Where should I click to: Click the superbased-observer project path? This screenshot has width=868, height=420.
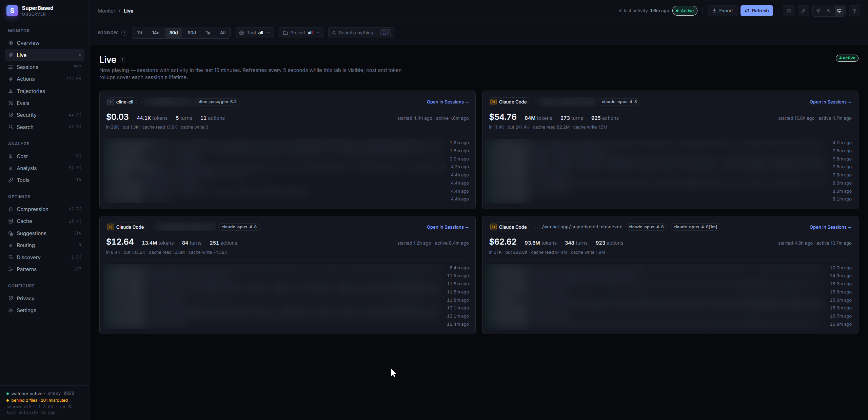coord(578,227)
